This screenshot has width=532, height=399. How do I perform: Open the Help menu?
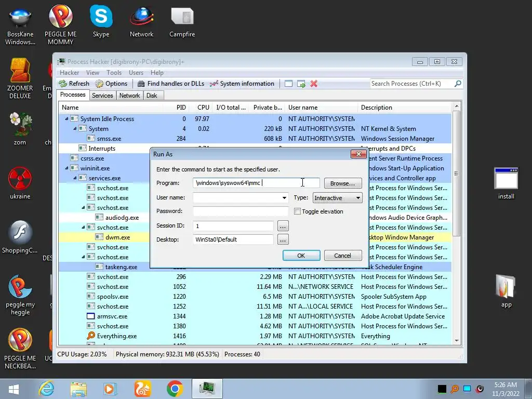pos(157,73)
